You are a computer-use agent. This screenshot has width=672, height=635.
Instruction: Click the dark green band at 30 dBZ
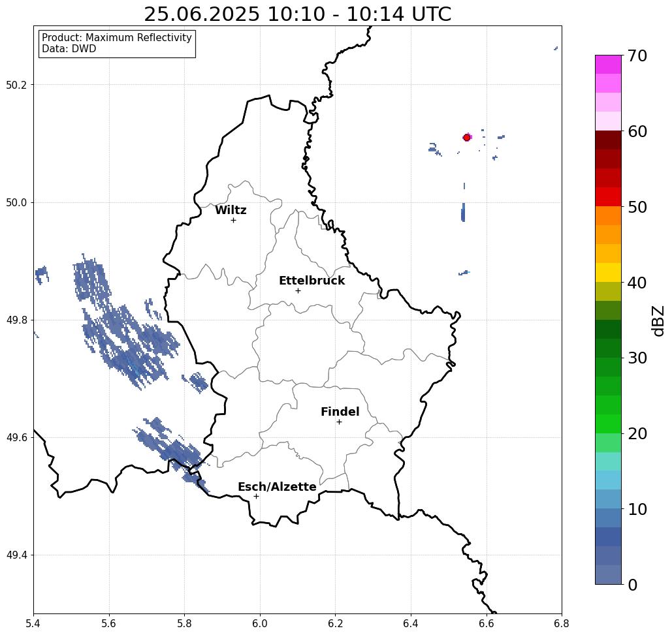pos(608,348)
